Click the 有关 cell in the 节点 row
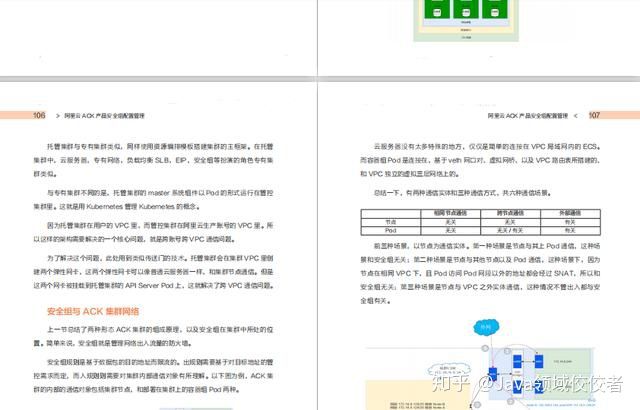640x410 pixels. click(570, 222)
